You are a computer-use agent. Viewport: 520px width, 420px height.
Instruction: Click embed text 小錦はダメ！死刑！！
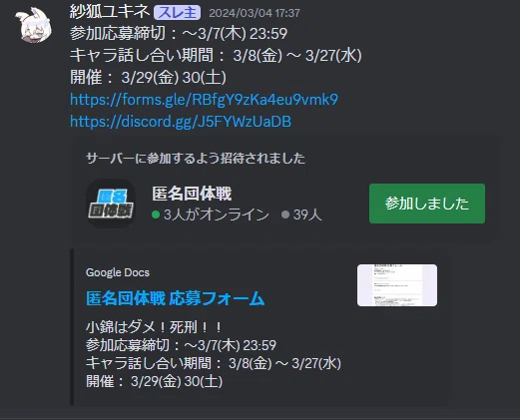coord(154,327)
